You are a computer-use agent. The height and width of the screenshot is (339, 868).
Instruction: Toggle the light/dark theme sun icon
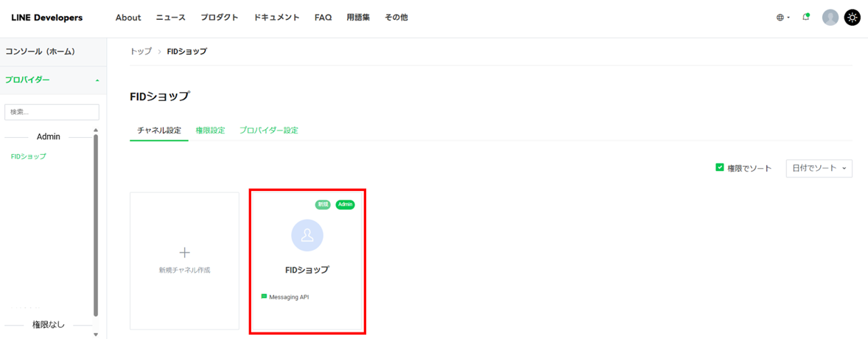(x=853, y=18)
